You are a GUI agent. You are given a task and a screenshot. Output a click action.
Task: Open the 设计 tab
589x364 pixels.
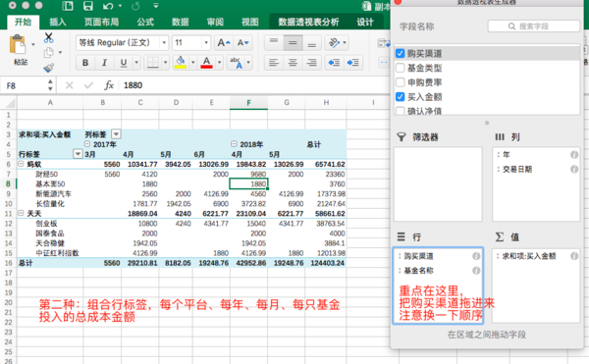[365, 22]
